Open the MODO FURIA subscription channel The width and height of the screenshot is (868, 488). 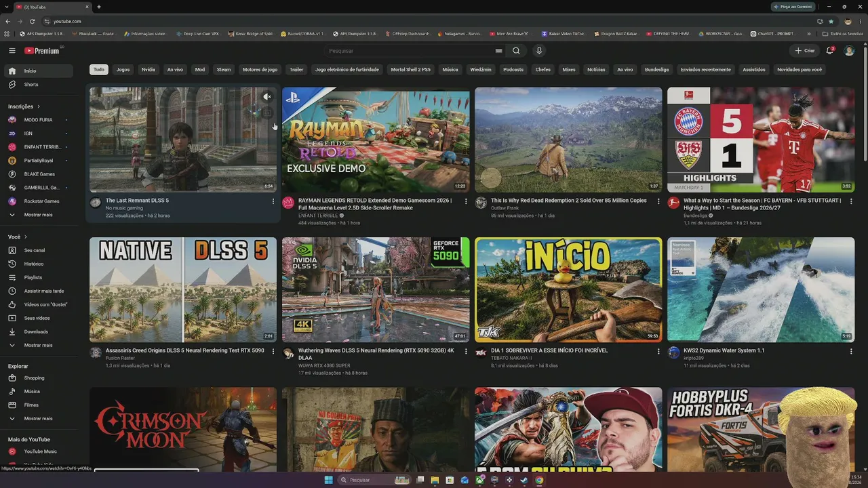pos(39,120)
